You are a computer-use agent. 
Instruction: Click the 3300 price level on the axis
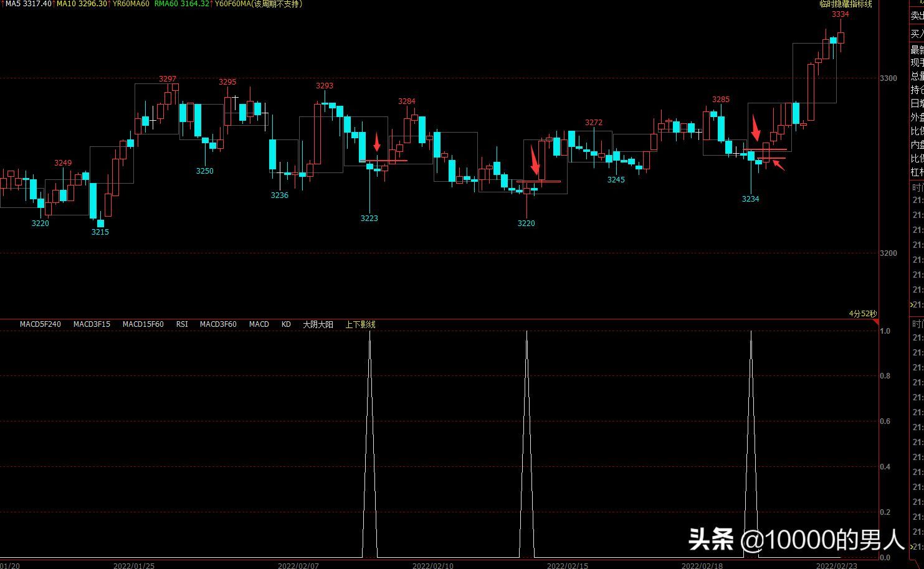(888, 78)
